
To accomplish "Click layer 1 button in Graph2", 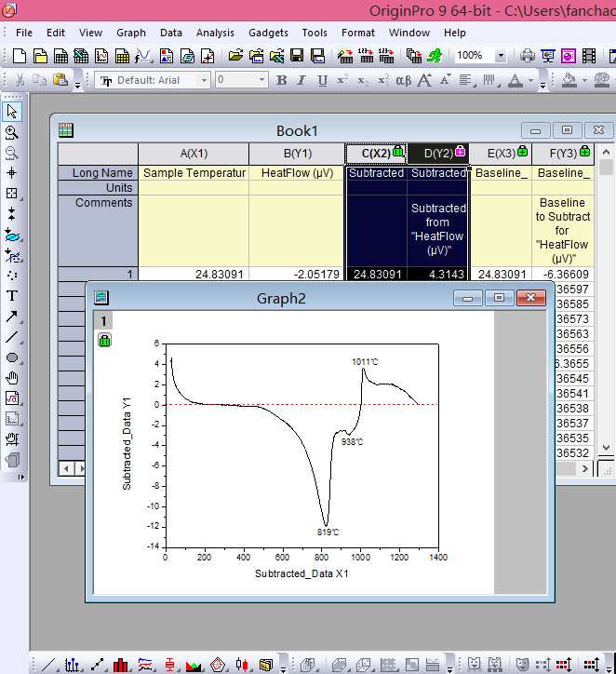I will tap(103, 321).
